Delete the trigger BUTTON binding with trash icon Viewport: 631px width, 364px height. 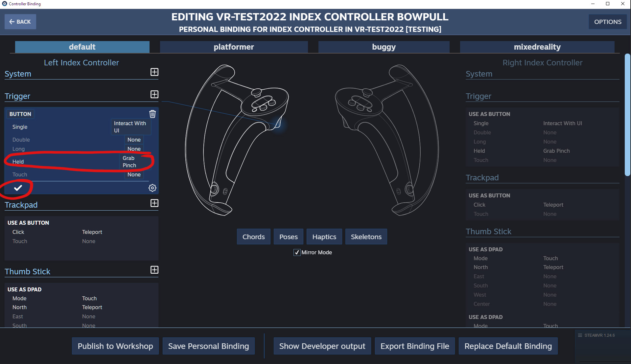(152, 114)
